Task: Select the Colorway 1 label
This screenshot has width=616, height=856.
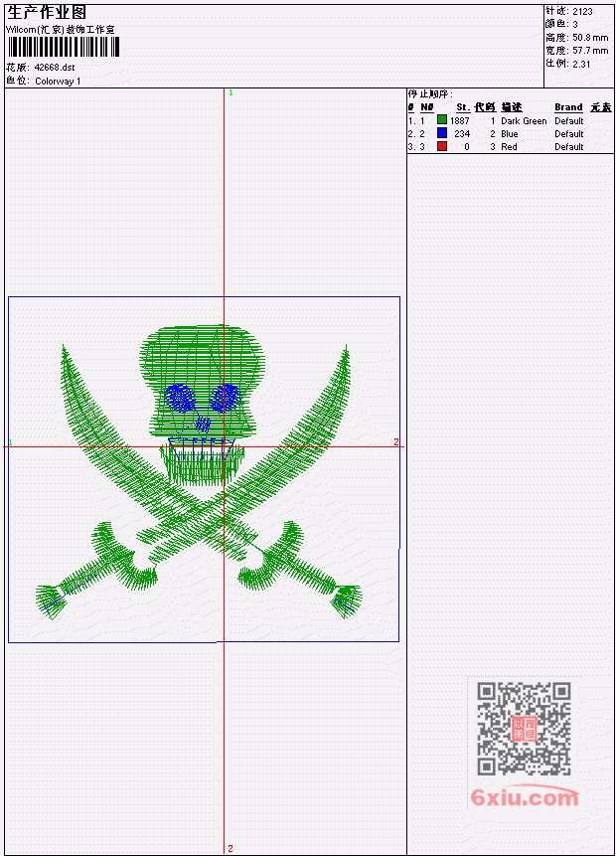Action: point(58,81)
